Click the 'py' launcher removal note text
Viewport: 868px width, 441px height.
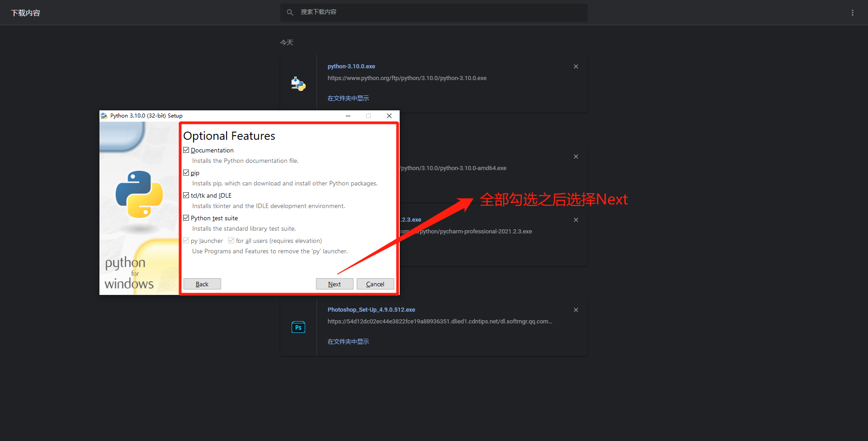(x=270, y=251)
